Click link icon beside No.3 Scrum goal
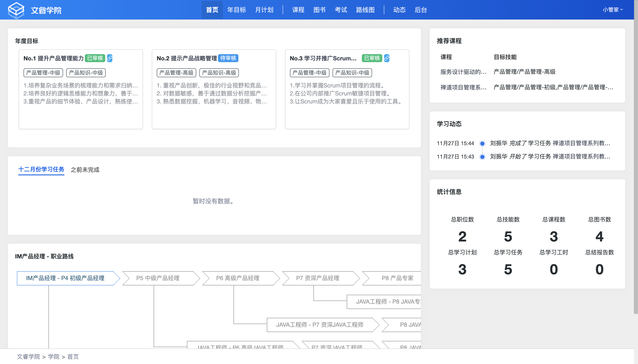638x364 pixels. click(386, 58)
